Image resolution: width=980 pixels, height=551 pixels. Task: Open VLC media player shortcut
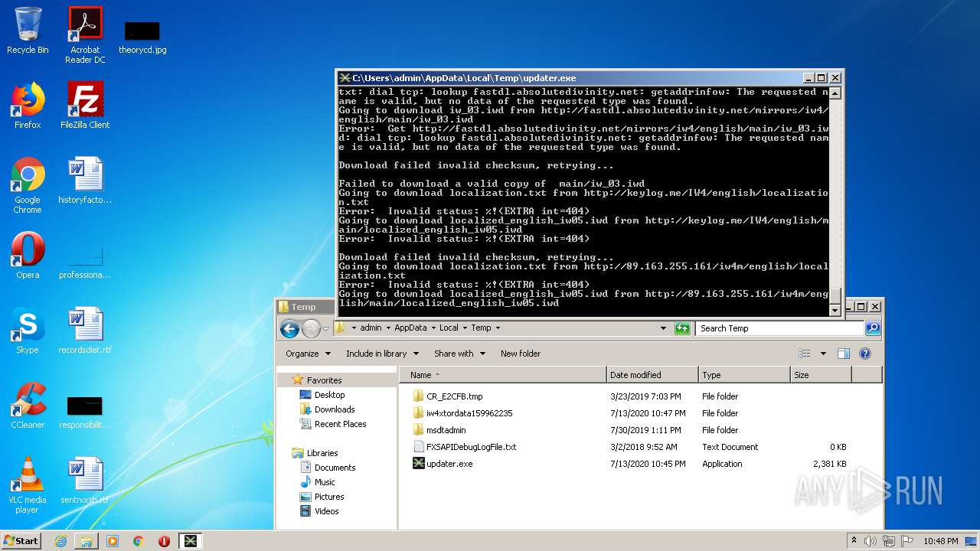(28, 485)
